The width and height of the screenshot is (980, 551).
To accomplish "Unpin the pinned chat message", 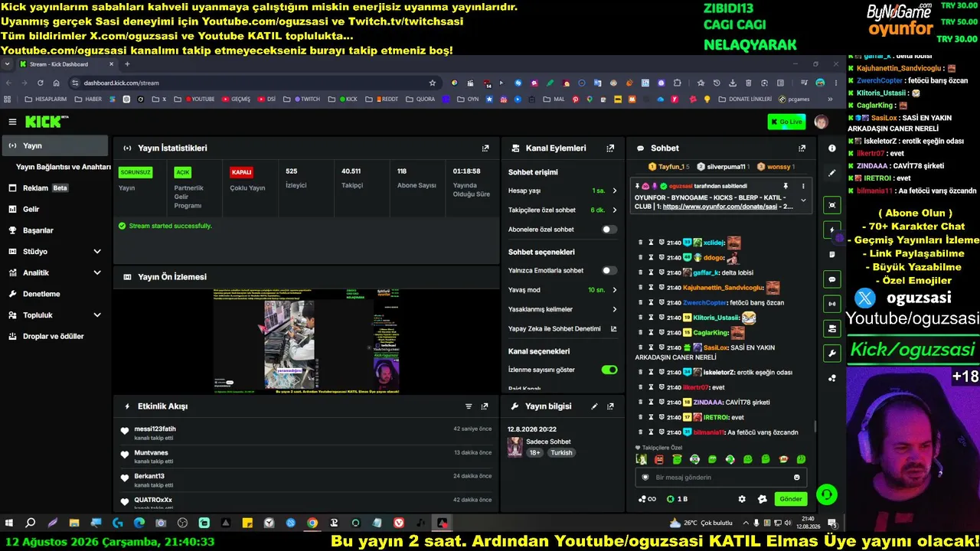I will 786,186.
